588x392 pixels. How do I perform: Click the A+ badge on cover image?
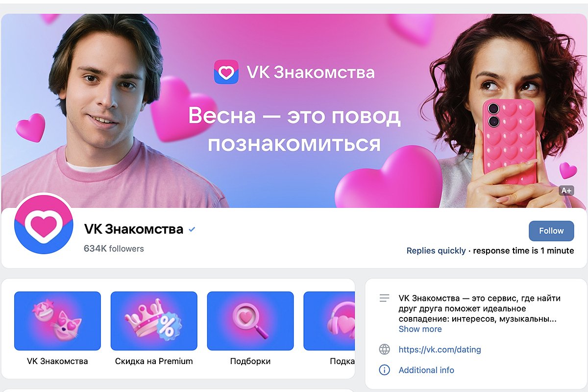(566, 191)
